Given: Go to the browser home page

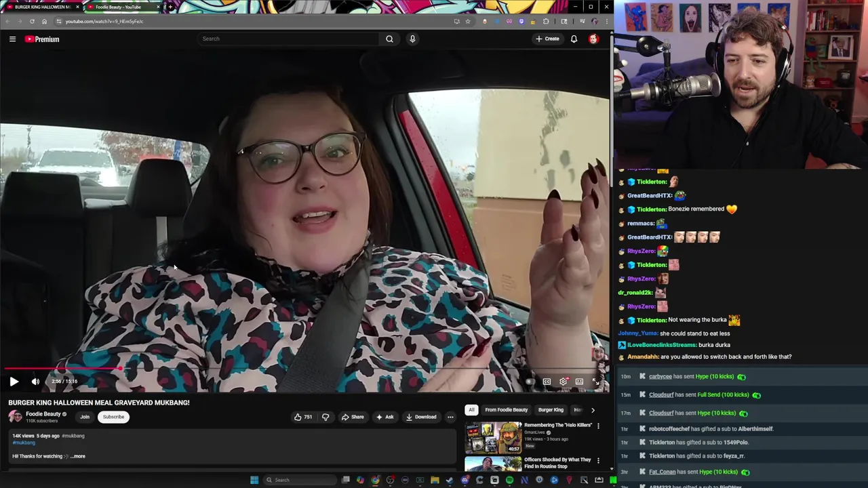Looking at the screenshot, I should pyautogui.click(x=44, y=21).
